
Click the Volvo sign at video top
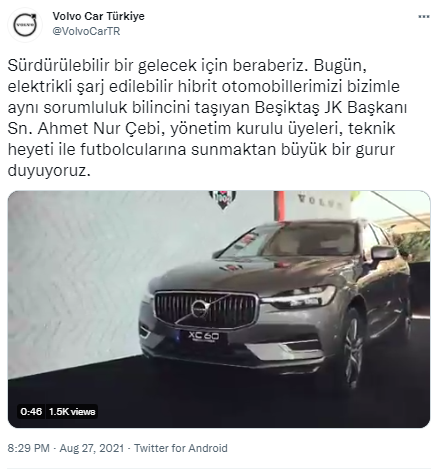pos(320,200)
